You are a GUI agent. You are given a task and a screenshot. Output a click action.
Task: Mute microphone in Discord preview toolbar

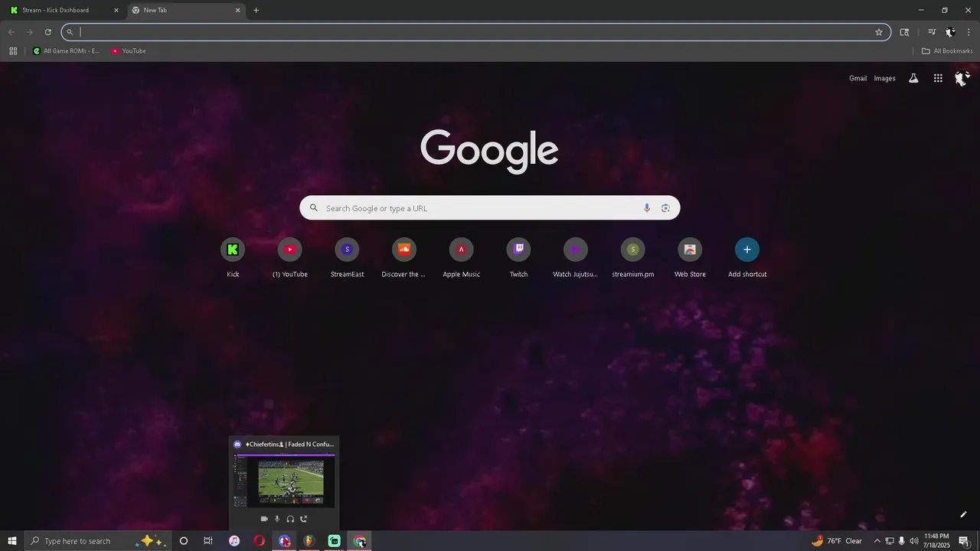277,519
